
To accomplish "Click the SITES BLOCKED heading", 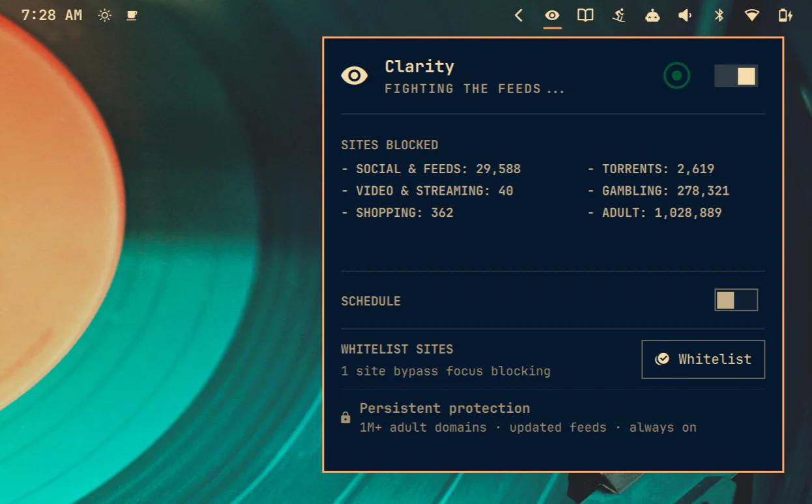I will tap(390, 145).
